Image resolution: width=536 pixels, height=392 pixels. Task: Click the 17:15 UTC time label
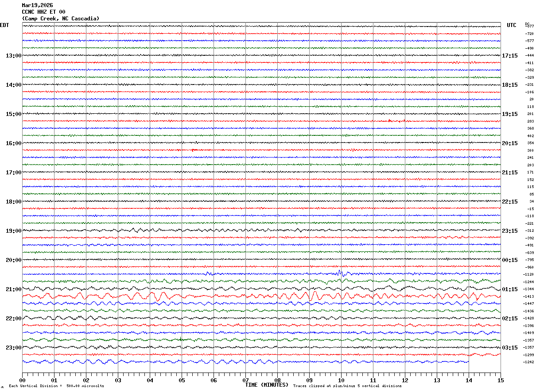pos(510,56)
